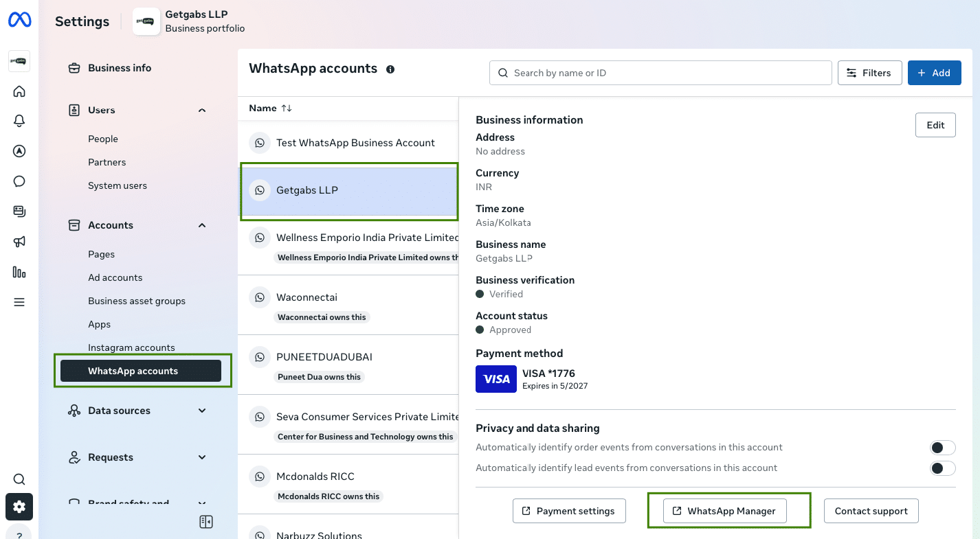Image resolution: width=980 pixels, height=539 pixels.
Task: Select Test WhatsApp Business Account row
Action: [x=348, y=143]
